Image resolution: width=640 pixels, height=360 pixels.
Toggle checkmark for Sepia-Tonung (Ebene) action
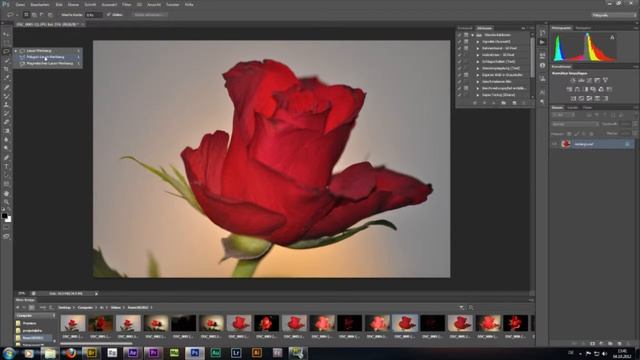459,95
